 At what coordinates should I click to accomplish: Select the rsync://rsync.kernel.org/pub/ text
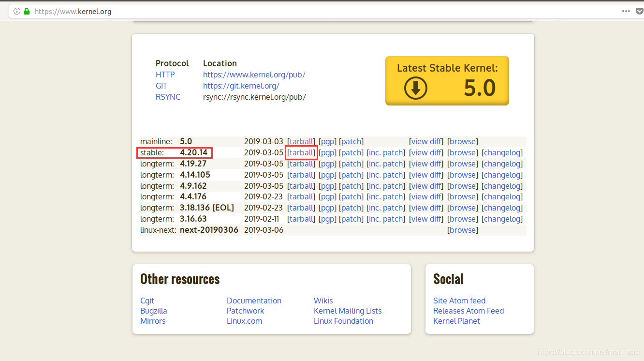click(x=254, y=97)
